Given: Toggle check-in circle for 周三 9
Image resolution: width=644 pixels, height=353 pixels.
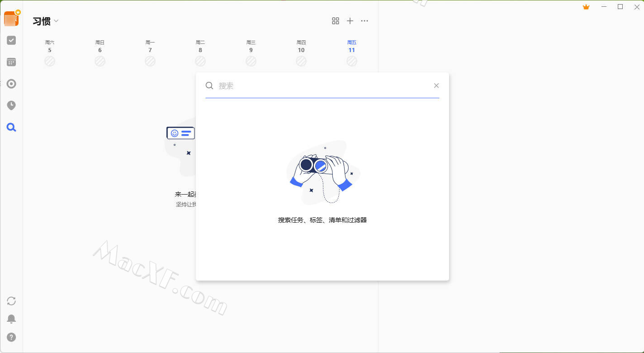Looking at the screenshot, I should pyautogui.click(x=251, y=61).
